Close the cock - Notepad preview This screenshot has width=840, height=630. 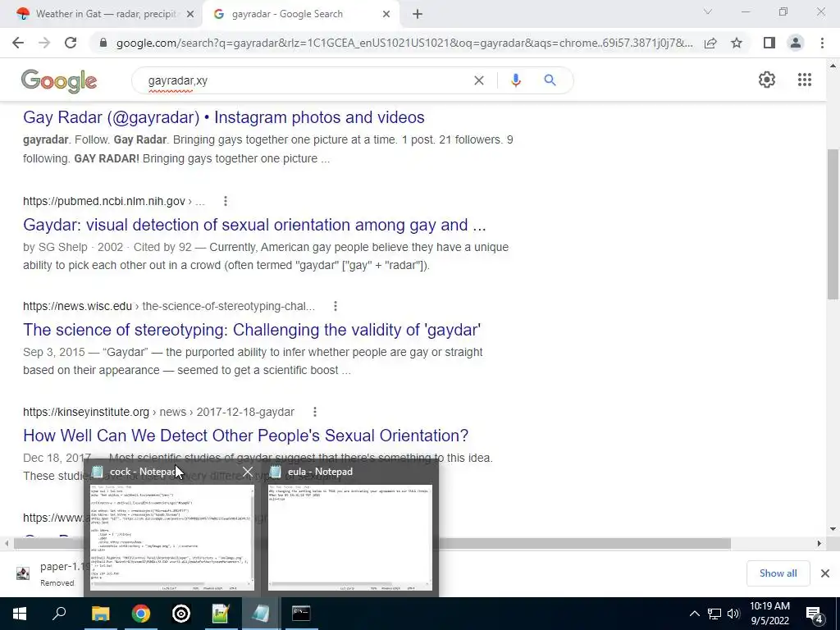[x=248, y=472]
